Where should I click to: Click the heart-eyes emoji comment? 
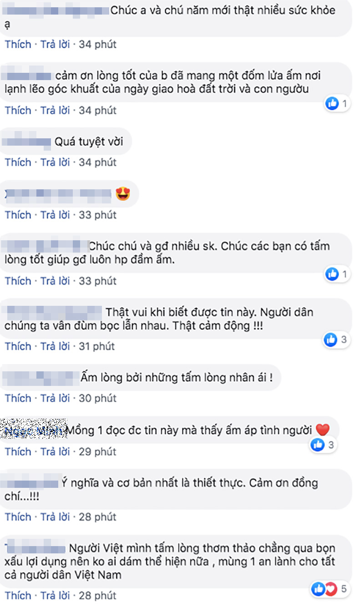(123, 194)
